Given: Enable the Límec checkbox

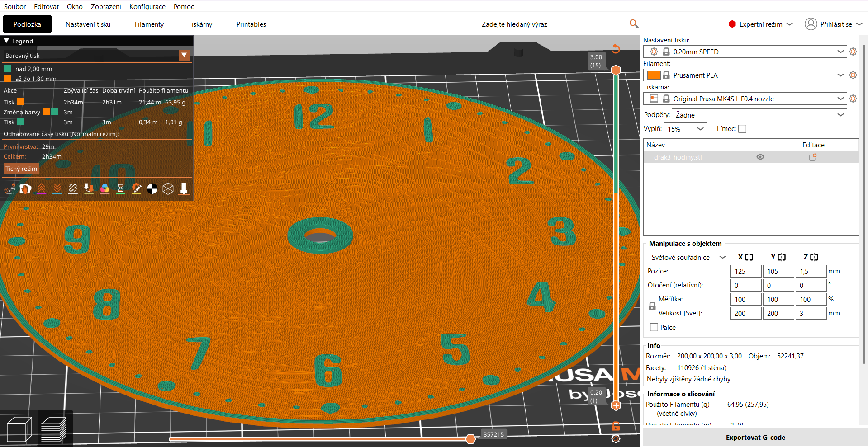Looking at the screenshot, I should [x=742, y=129].
